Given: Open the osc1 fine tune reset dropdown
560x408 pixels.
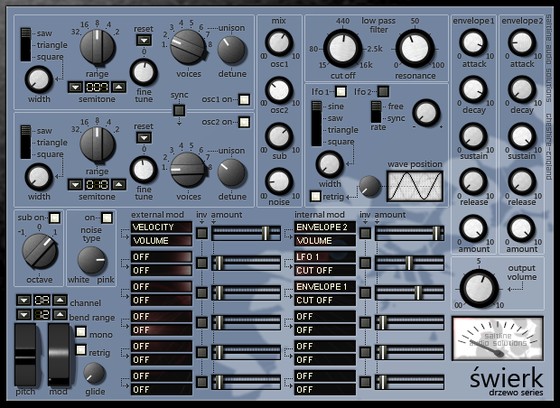Looking at the screenshot, I should coord(144,40).
